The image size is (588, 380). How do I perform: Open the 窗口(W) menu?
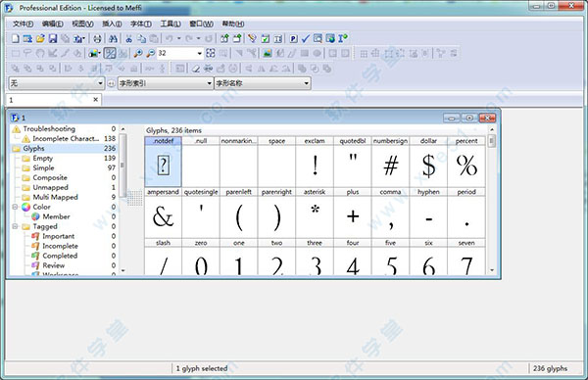pos(201,24)
